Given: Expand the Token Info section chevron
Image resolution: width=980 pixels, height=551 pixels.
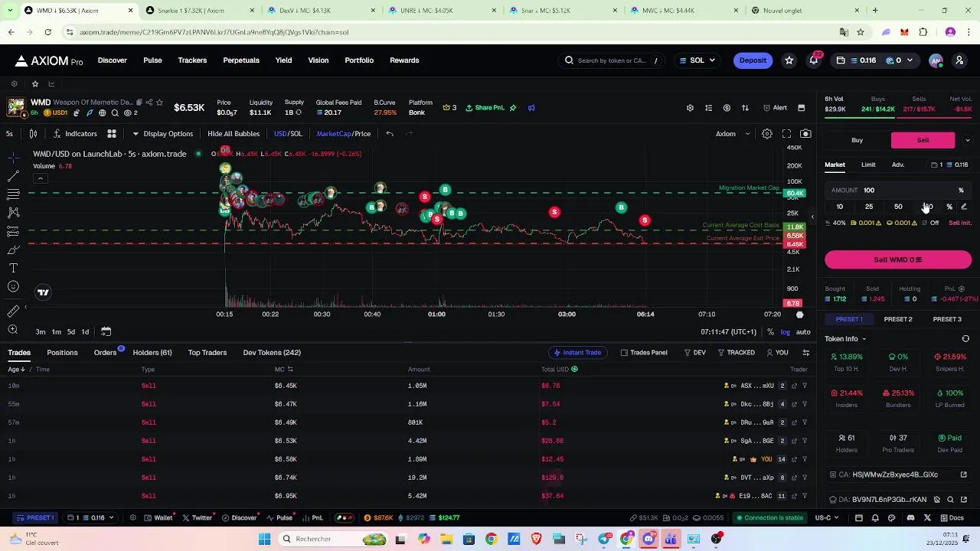Looking at the screenshot, I should pyautogui.click(x=864, y=339).
